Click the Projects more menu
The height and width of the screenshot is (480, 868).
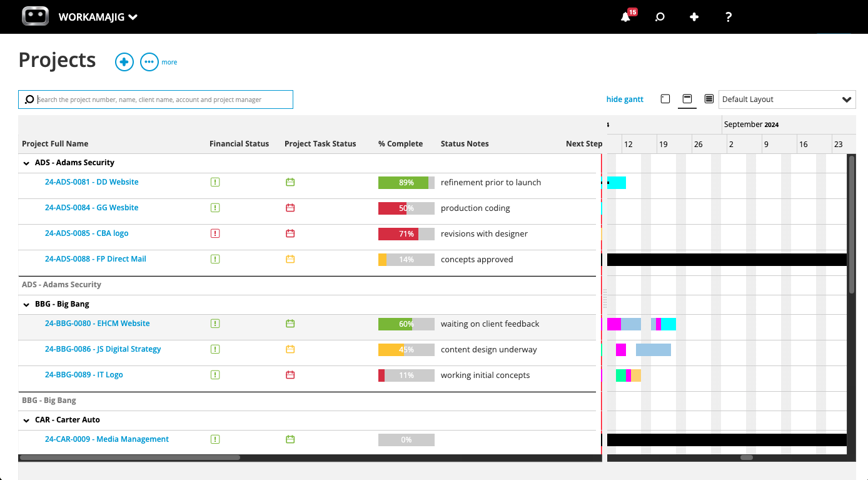[x=149, y=61]
